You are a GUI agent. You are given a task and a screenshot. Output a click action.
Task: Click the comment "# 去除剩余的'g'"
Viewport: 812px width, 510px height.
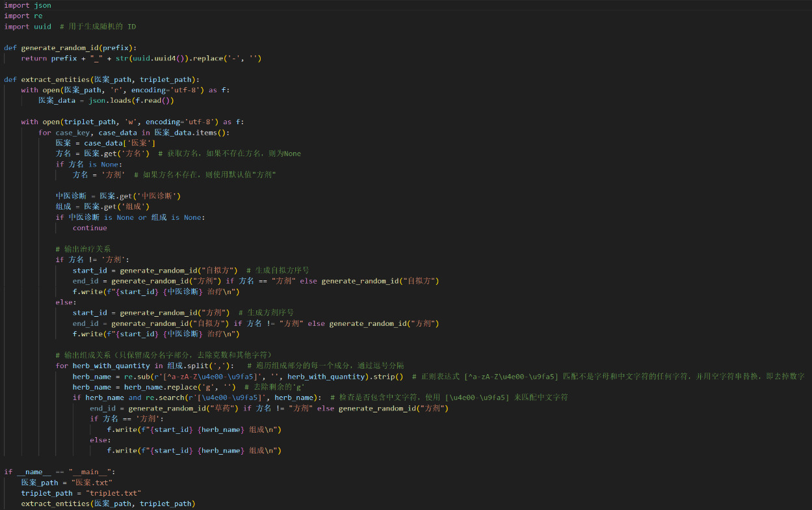pos(275,387)
